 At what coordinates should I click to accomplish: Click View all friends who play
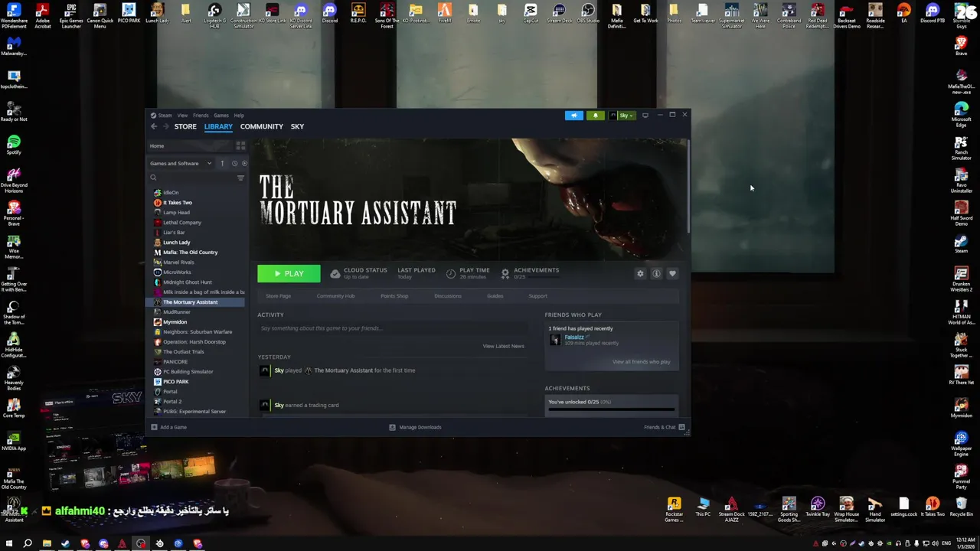tap(641, 362)
